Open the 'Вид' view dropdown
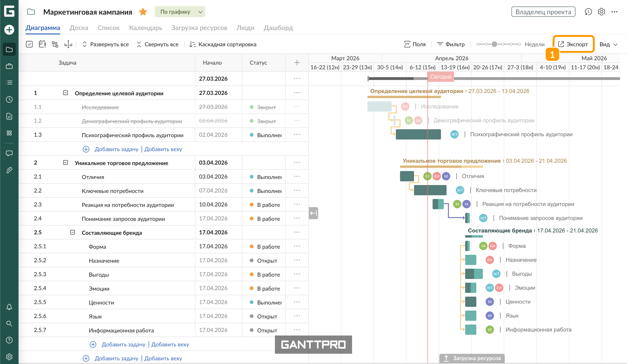This screenshot has width=627, height=364. 608,44
